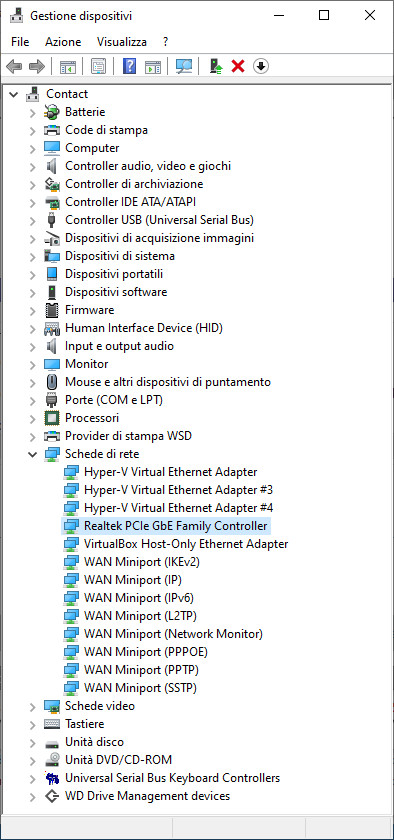Open the ? help menu

pyautogui.click(x=166, y=41)
